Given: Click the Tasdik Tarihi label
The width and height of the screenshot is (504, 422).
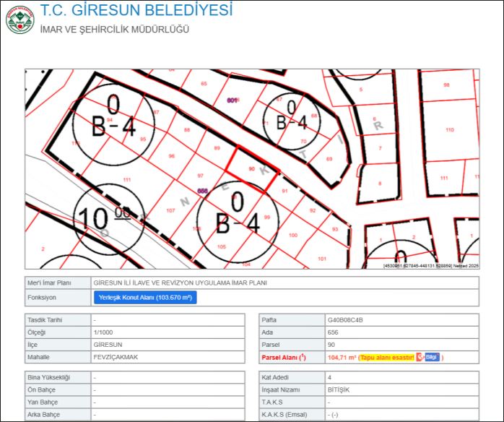Looking at the screenshot, I should tap(45, 320).
